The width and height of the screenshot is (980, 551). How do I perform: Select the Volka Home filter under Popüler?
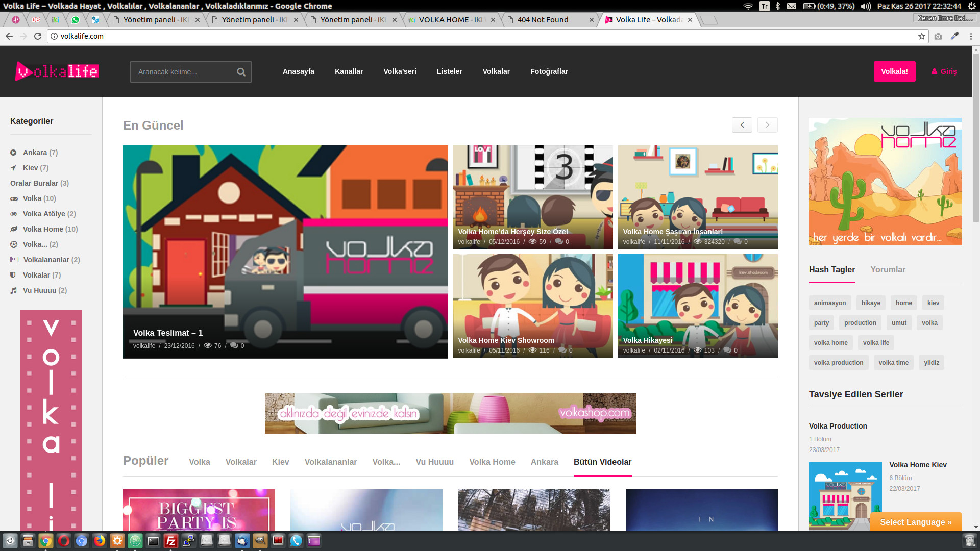click(x=492, y=462)
